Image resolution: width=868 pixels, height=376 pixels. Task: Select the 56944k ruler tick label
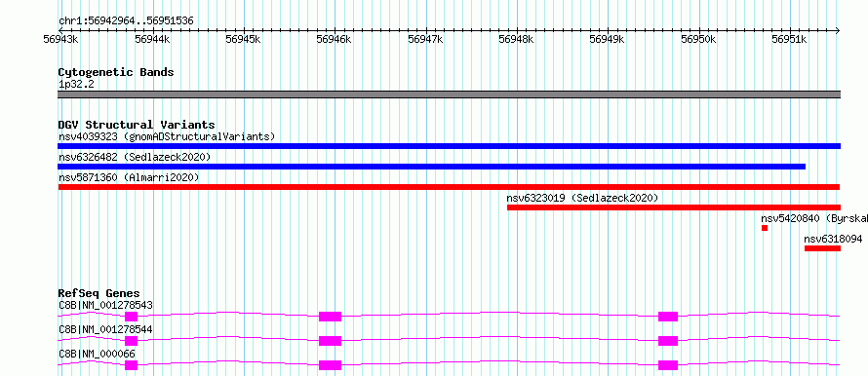click(152, 39)
